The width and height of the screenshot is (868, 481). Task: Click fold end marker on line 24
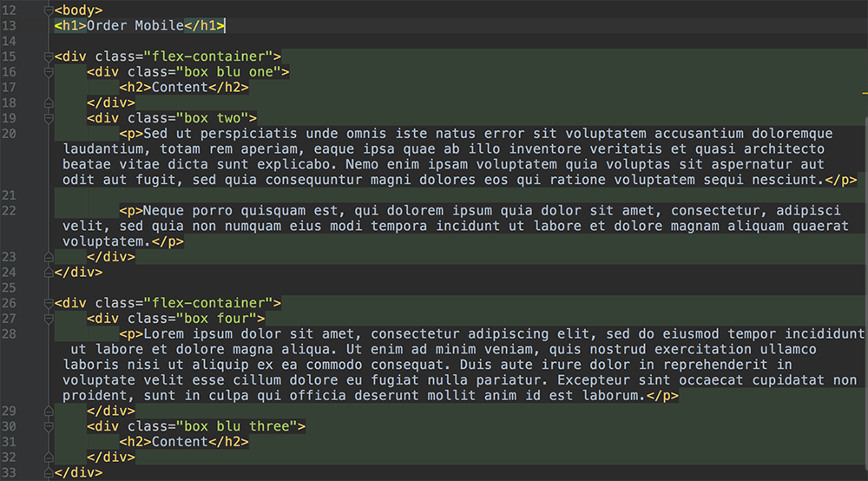tap(49, 273)
